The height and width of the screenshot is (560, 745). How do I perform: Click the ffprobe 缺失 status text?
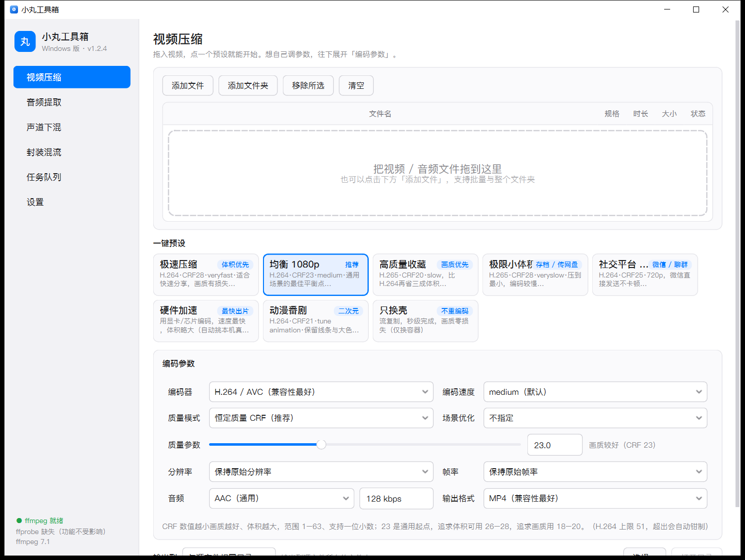(60, 532)
